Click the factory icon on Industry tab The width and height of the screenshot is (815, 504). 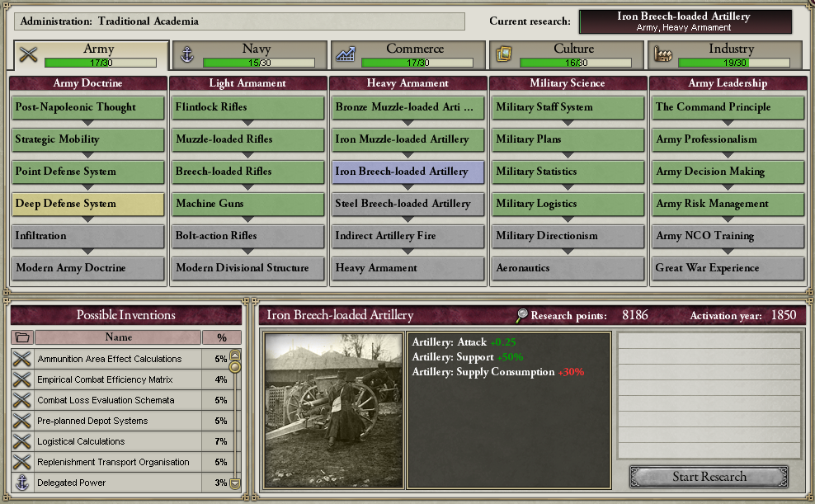click(662, 54)
